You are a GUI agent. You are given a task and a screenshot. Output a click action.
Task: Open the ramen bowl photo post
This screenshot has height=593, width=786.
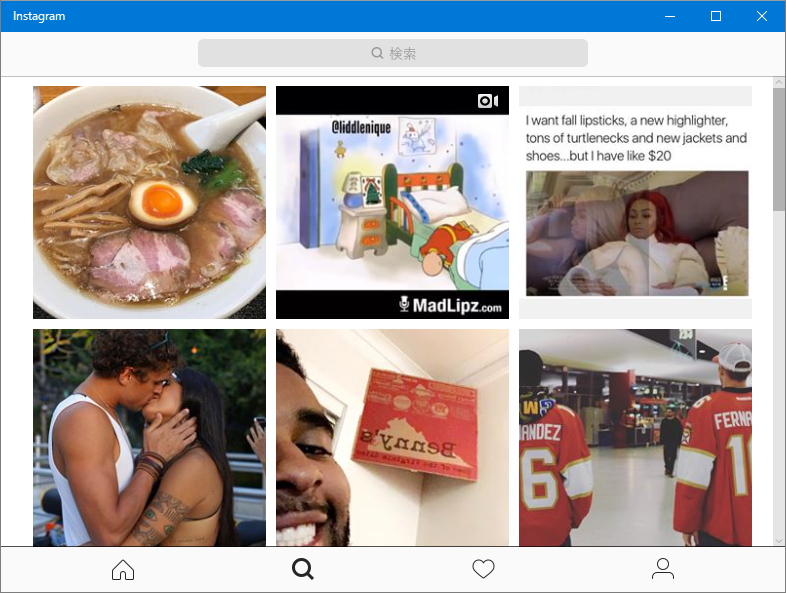149,203
